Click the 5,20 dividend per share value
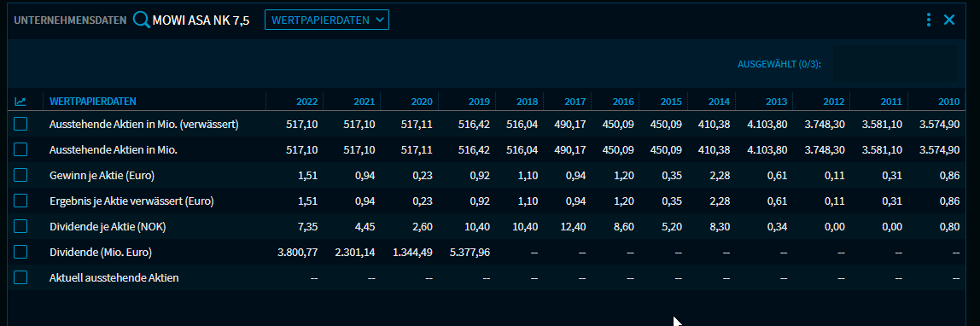Image resolution: width=980 pixels, height=326 pixels. coord(673,227)
